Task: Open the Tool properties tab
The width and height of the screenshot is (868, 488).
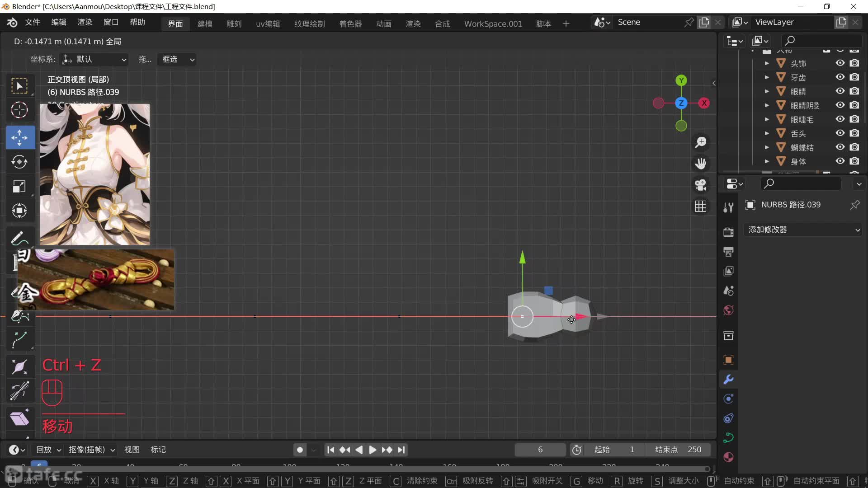Action: (x=728, y=207)
